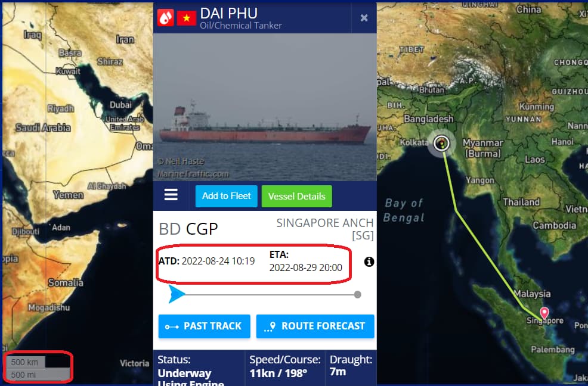588x386 pixels.
Task: Show the ROUTE FORECAST
Action: (x=315, y=326)
